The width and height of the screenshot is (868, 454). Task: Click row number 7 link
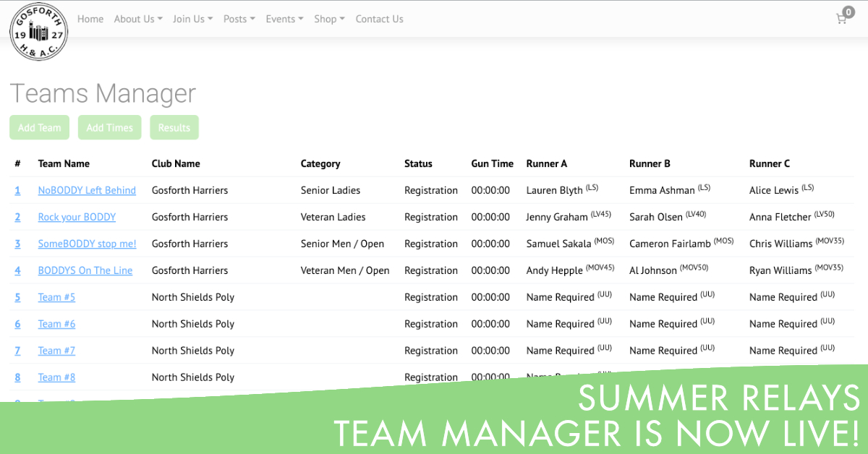tap(17, 351)
